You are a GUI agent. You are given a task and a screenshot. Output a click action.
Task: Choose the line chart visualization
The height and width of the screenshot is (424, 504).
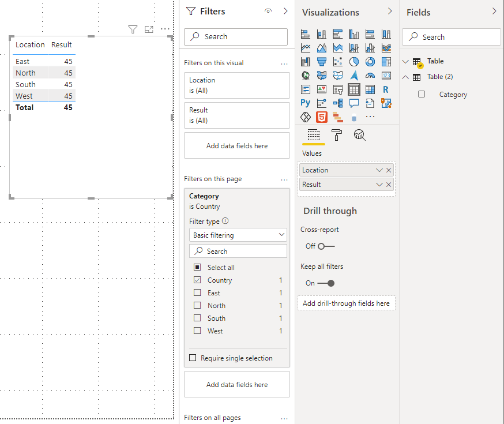click(306, 48)
